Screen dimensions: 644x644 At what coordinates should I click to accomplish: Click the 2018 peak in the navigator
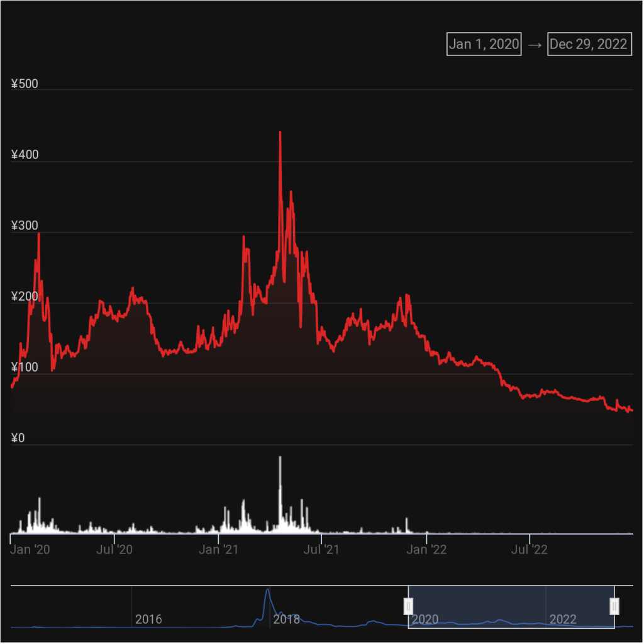(268, 591)
